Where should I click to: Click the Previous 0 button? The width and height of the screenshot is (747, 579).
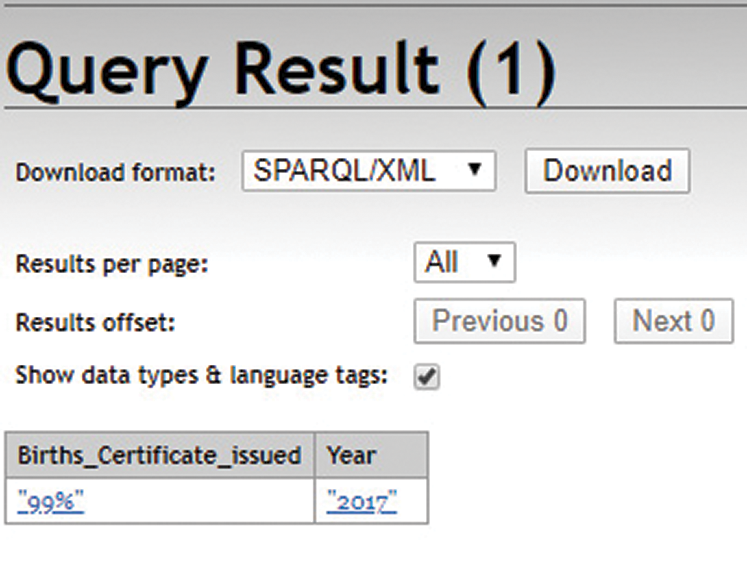[499, 322]
